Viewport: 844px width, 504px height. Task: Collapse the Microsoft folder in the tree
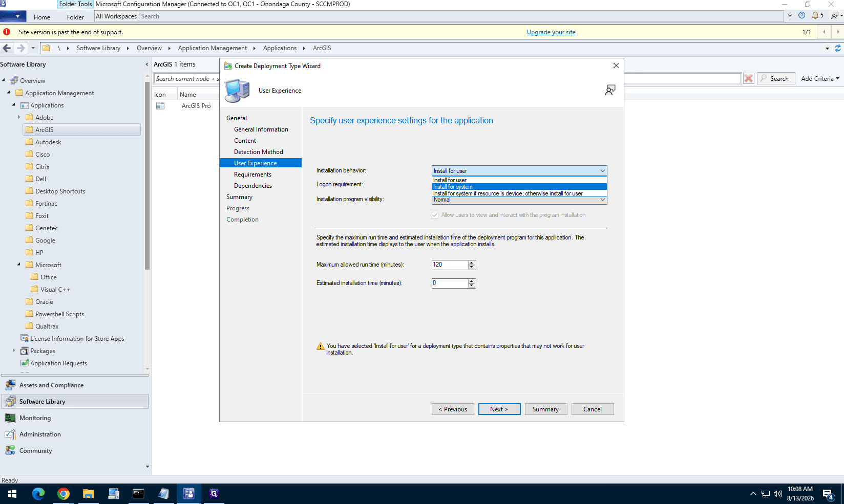click(x=19, y=265)
